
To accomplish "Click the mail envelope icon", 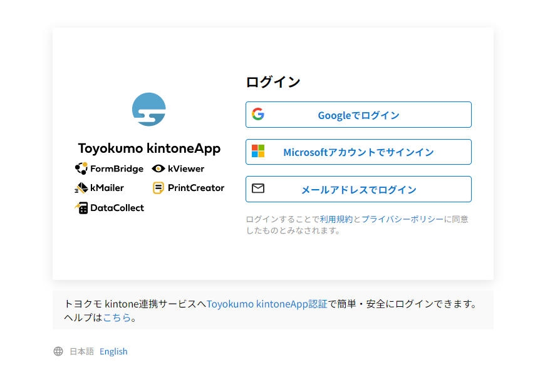I will pos(258,188).
